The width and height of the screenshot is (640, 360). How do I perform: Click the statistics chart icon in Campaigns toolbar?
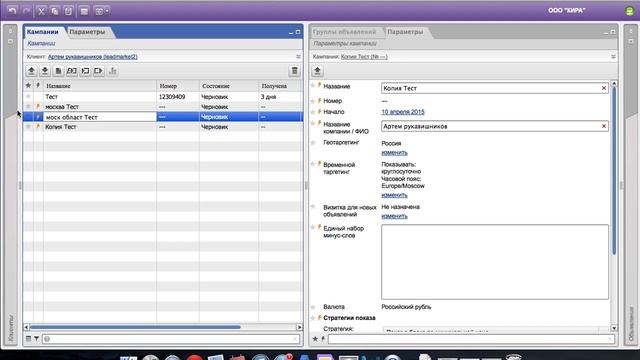(112, 71)
